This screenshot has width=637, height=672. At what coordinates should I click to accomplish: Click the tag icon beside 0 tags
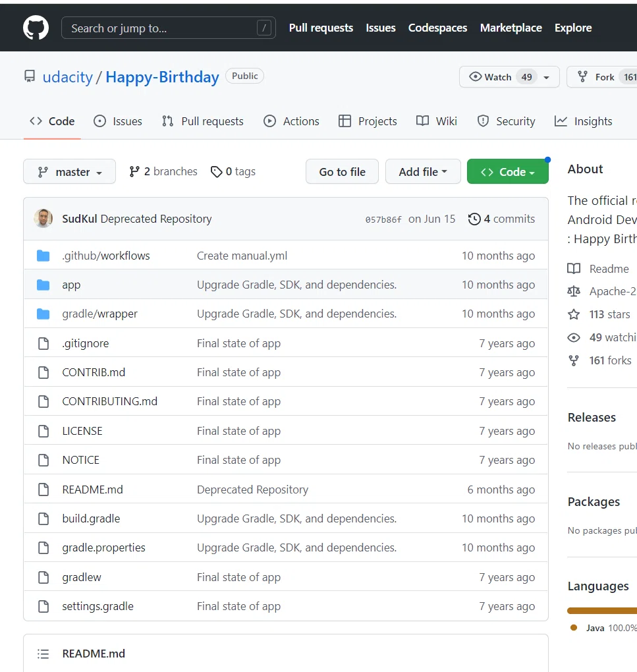pos(216,172)
